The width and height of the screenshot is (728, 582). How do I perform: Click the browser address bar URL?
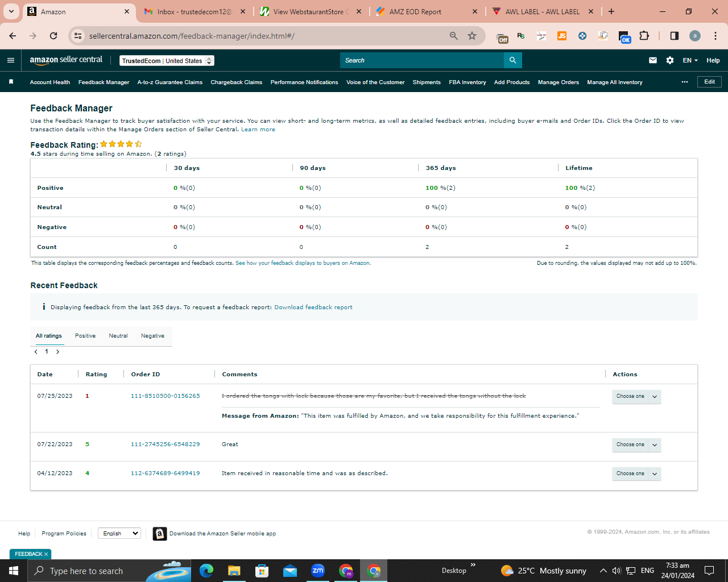click(x=192, y=36)
